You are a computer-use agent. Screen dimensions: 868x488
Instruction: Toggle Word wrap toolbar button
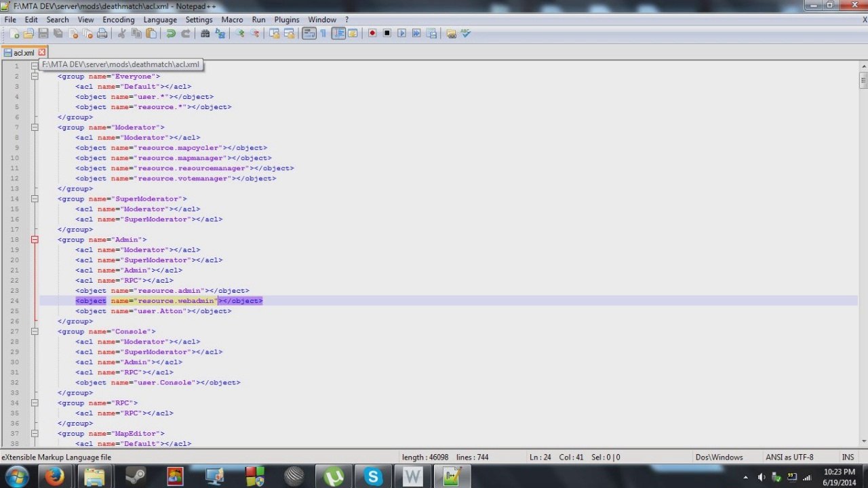tap(309, 33)
